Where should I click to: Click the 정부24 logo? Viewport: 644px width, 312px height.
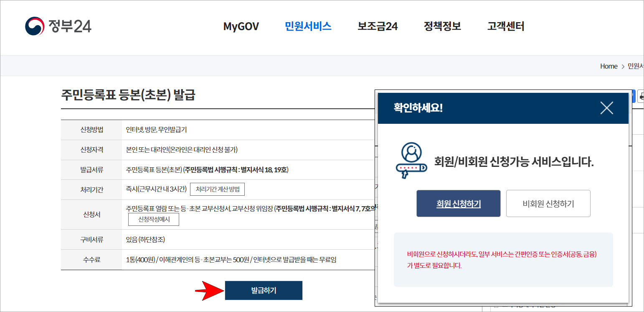pos(58,26)
